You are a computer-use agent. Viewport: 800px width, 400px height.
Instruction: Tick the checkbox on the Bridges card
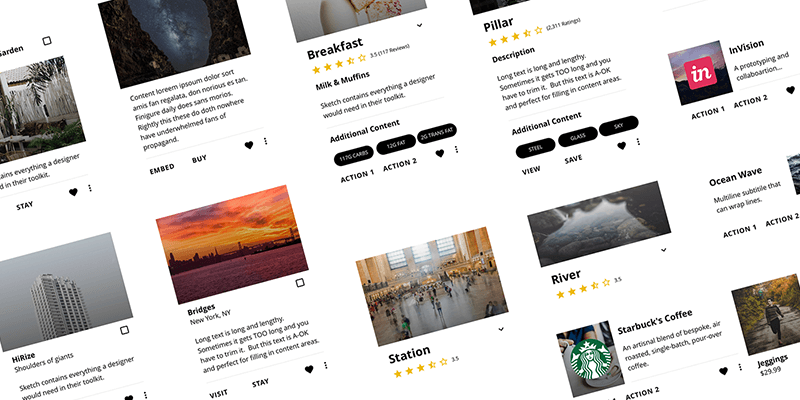click(x=300, y=283)
